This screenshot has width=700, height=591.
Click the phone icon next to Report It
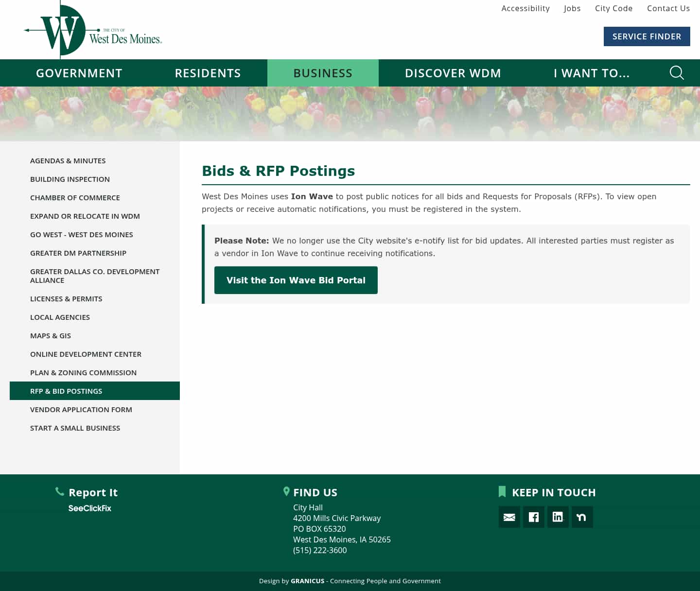pyautogui.click(x=60, y=491)
